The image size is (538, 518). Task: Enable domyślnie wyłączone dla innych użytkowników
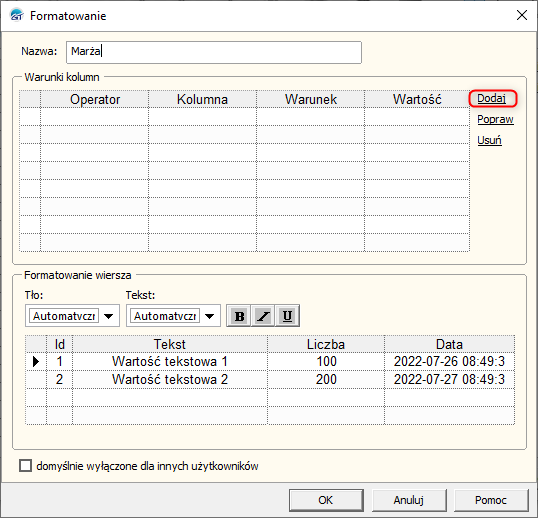tap(25, 466)
